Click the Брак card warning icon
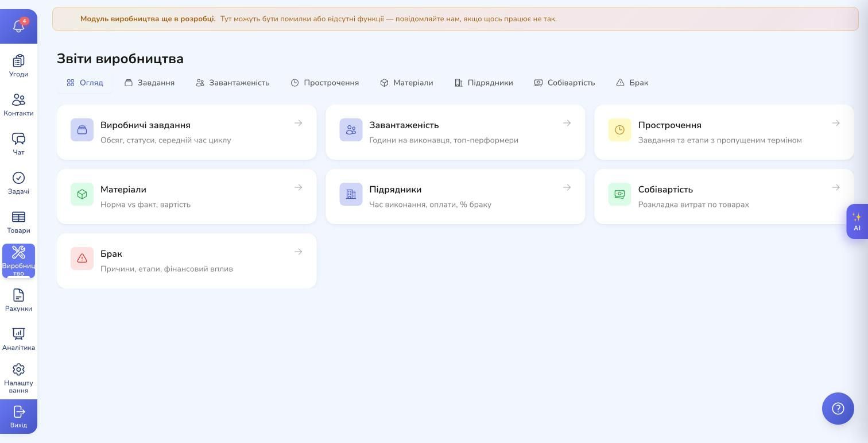Viewport: 868px width, 443px height. click(x=82, y=259)
